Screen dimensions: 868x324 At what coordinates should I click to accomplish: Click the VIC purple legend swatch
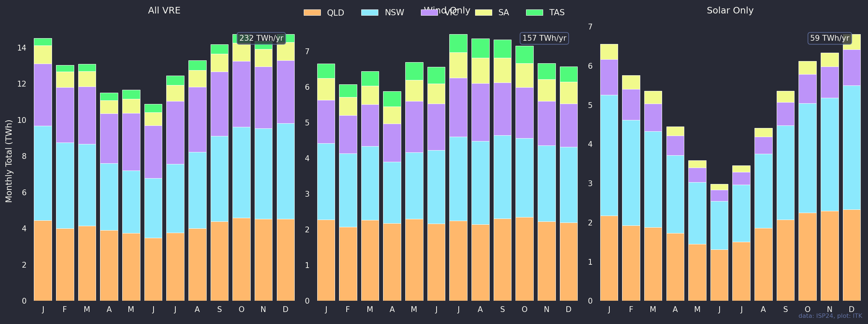coord(429,13)
